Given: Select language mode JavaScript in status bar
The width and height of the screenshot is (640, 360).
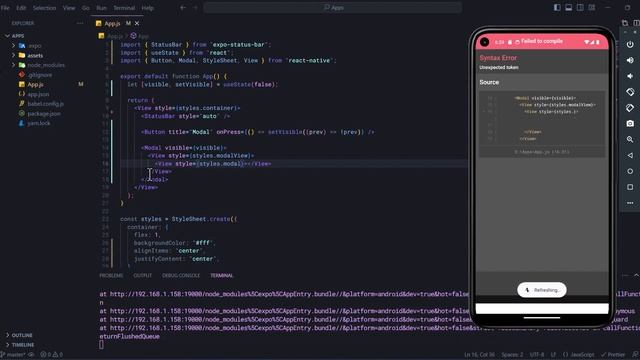Looking at the screenshot, I should tap(578, 355).
